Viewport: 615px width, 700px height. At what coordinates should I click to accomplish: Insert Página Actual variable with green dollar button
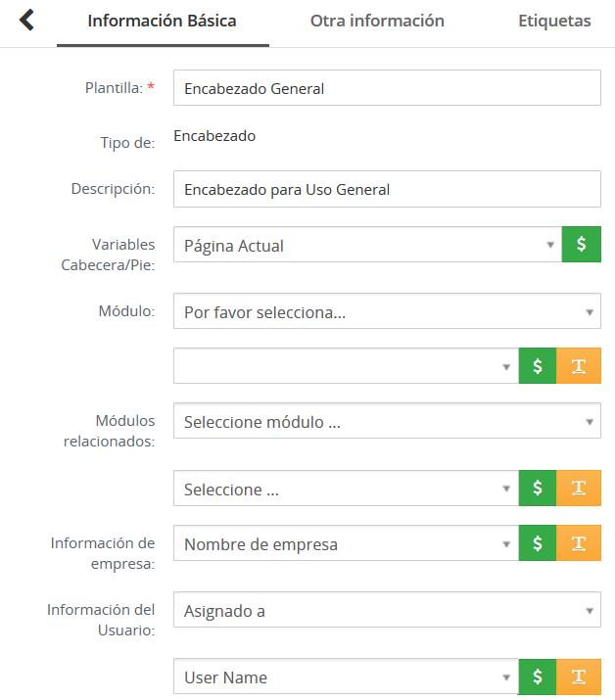coord(581,245)
